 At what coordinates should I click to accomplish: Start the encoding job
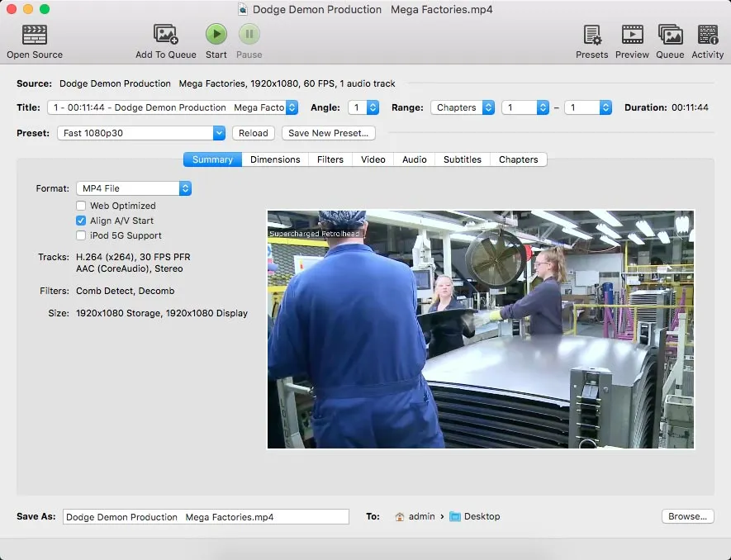pos(216,35)
